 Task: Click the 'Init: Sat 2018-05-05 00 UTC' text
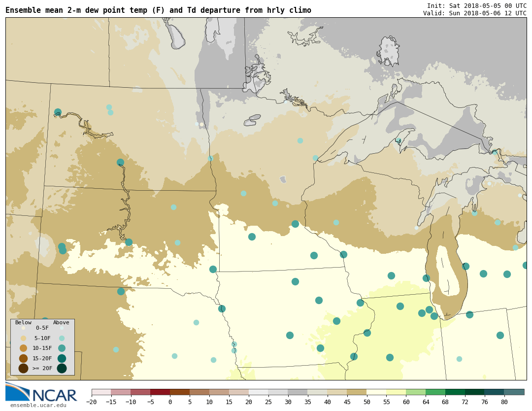[x=476, y=5]
